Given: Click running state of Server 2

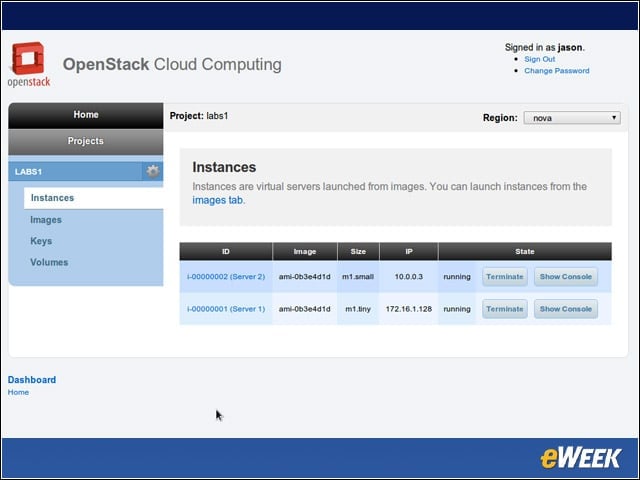Looking at the screenshot, I should tap(457, 277).
